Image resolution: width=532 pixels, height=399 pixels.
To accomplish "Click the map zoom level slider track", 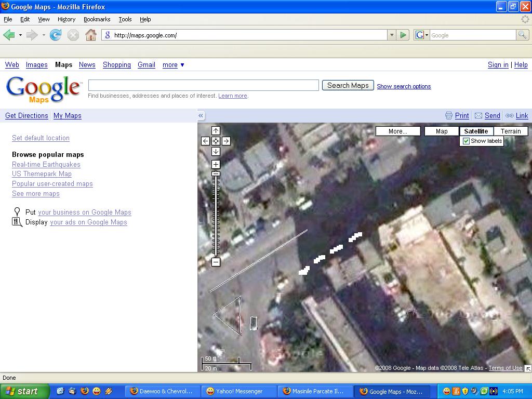I will point(216,218).
